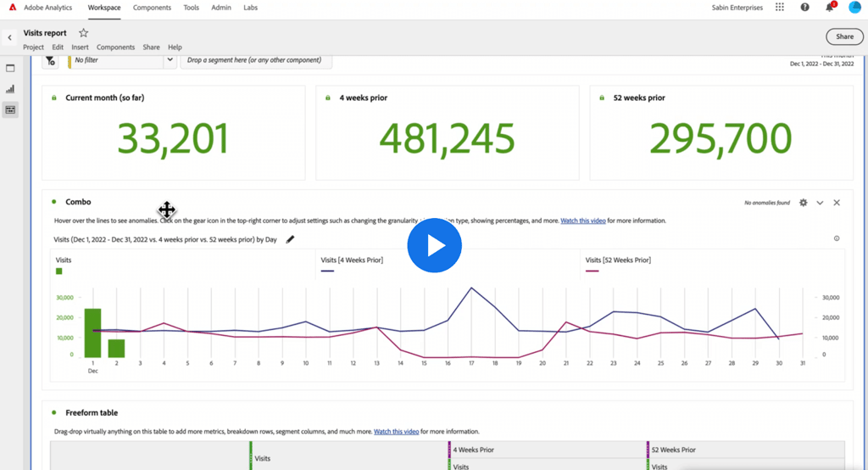868x470 pixels.
Task: Click the Dec 2 green bar in chart
Action: [116, 349]
